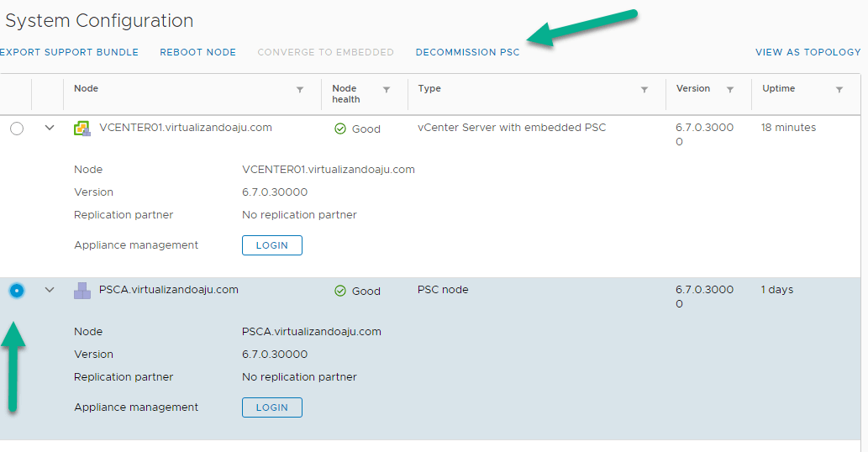Click the PSCA PSC node icon
Image resolution: width=868 pixels, height=452 pixels.
tap(82, 291)
